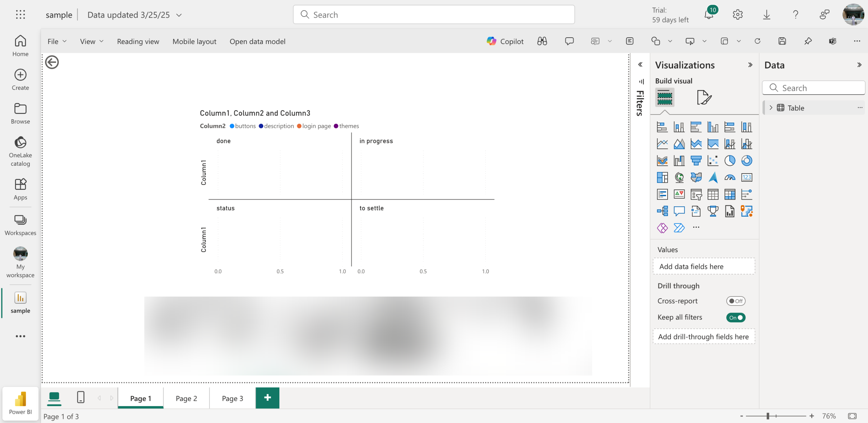Switch to Page 2 tab
This screenshot has height=423, width=868.
click(x=186, y=398)
